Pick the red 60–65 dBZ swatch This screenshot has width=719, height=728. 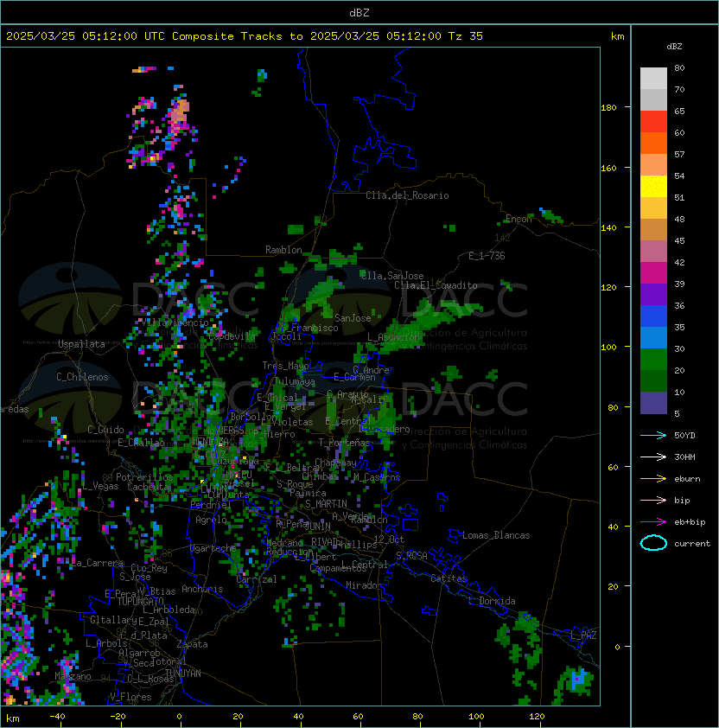653,122
